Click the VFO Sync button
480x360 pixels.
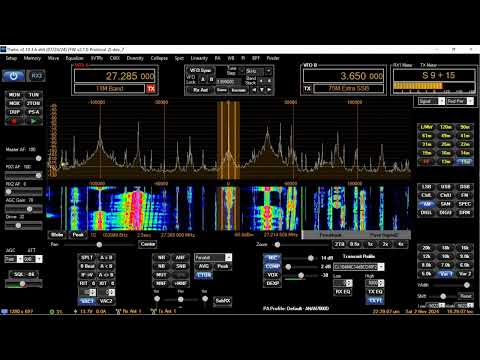click(x=200, y=70)
